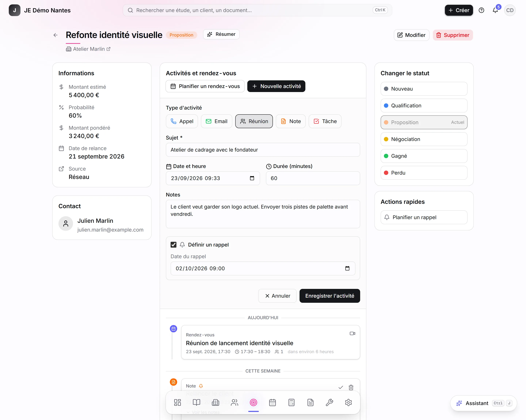
Task: Select the Réunion activity type
Action: click(254, 121)
